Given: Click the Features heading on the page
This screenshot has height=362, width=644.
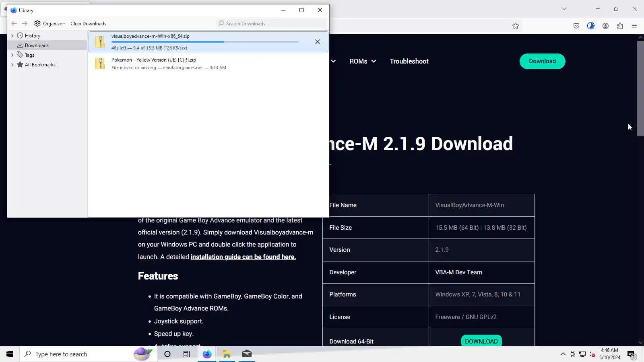Looking at the screenshot, I should [158, 276].
